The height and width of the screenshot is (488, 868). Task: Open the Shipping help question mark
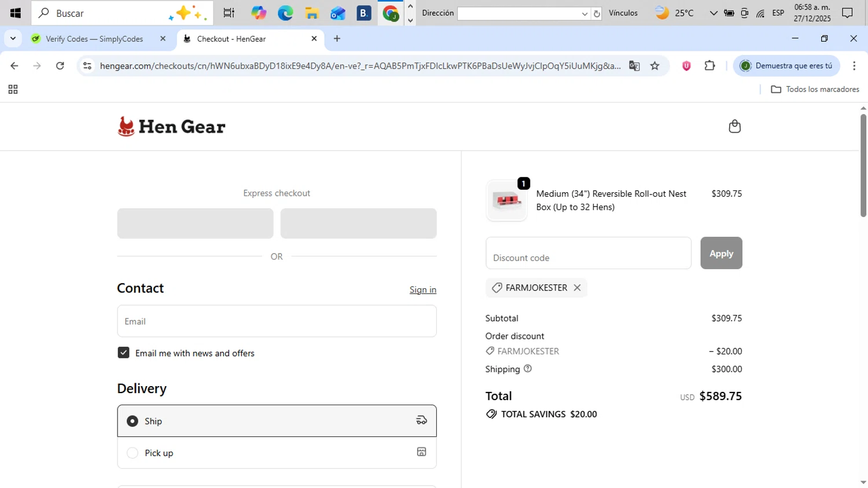pyautogui.click(x=528, y=369)
